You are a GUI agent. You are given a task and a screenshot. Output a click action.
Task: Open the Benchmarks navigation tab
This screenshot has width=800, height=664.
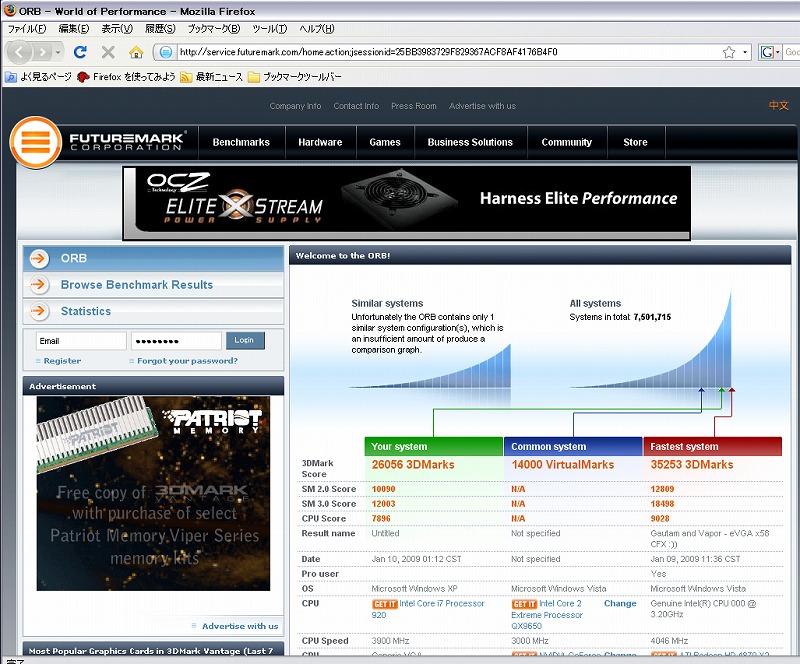point(241,142)
